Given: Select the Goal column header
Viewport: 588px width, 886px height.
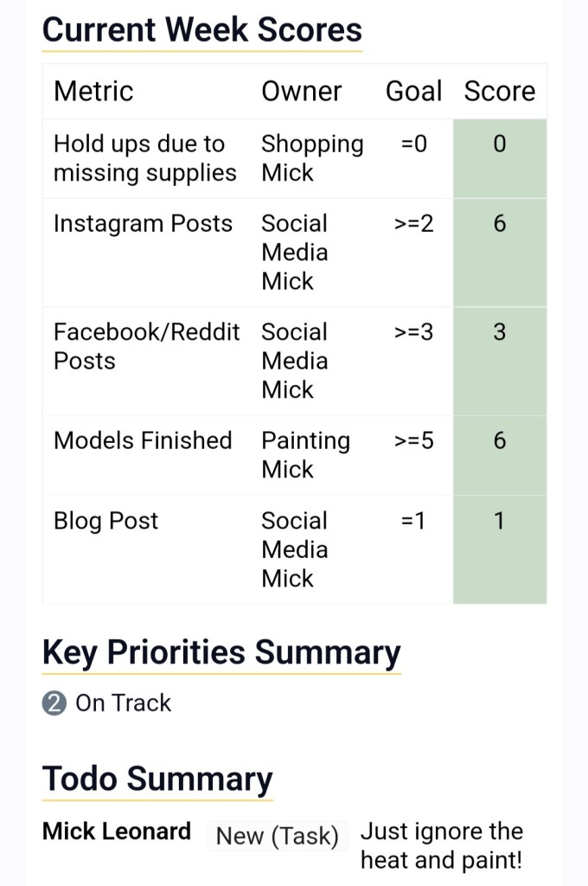Looking at the screenshot, I should [x=413, y=92].
